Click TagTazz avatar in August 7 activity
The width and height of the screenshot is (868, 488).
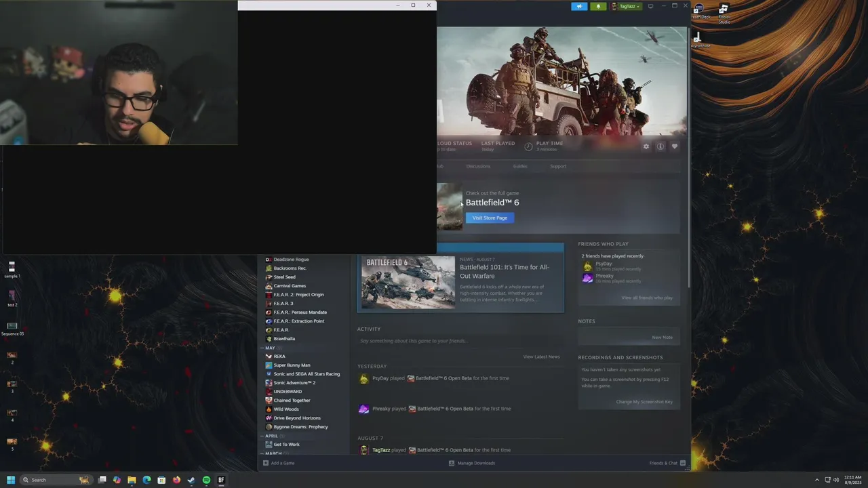pyautogui.click(x=364, y=450)
